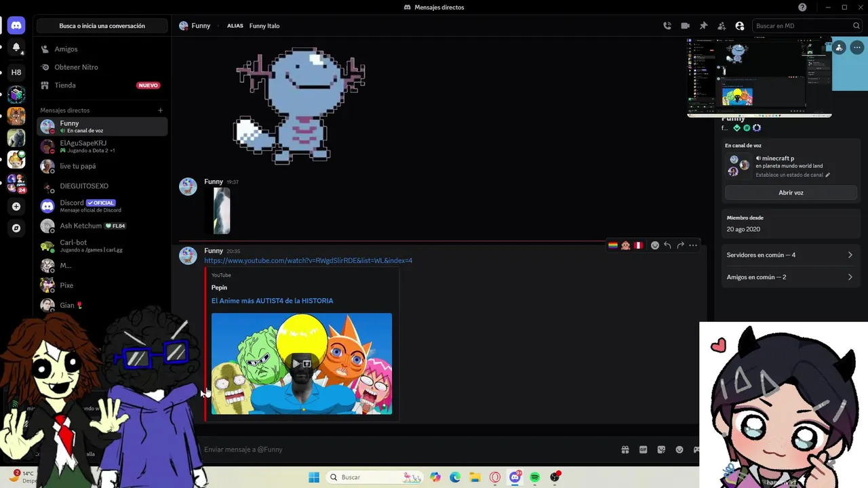Open Explore Discoverable Servers compass icon
This screenshot has height=488, width=868.
(x=16, y=228)
